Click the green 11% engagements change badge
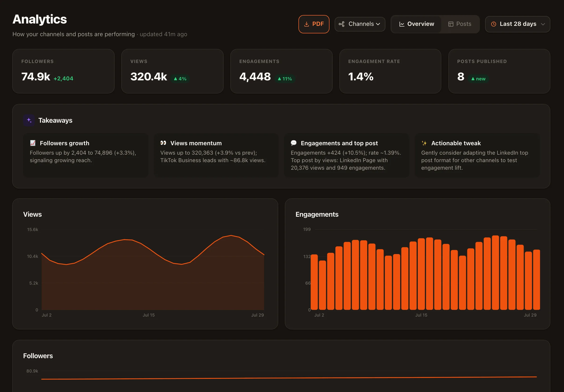The height and width of the screenshot is (392, 564). coord(285,78)
